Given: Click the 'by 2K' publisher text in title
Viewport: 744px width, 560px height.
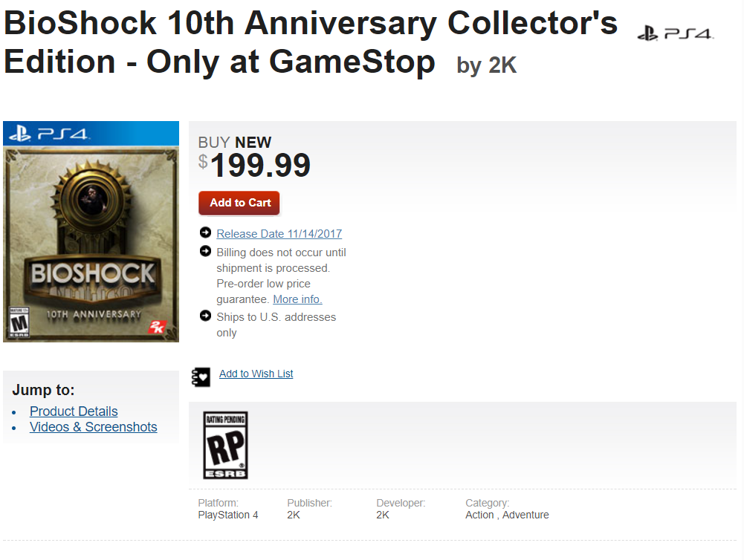Looking at the screenshot, I should (486, 65).
